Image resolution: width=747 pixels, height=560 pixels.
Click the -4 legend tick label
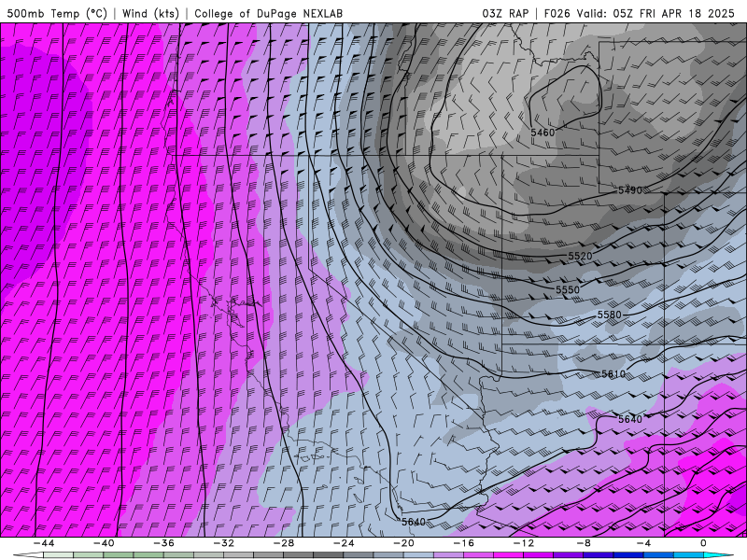(643, 543)
